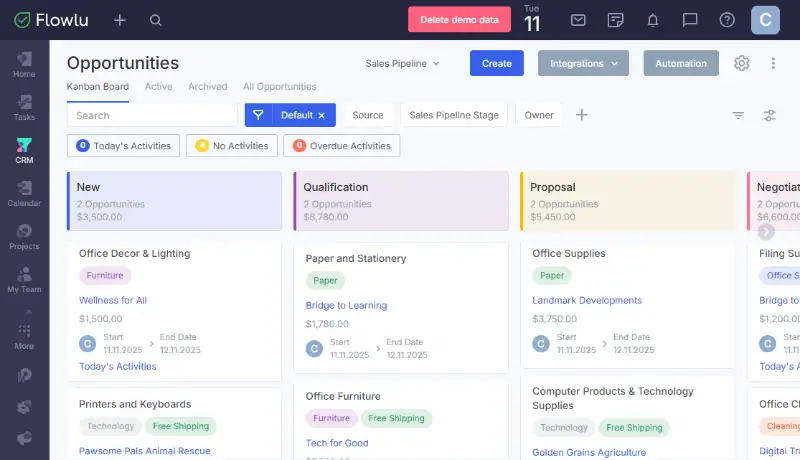Open the notifications bell
Screen dimensions: 800x460
click(653, 20)
